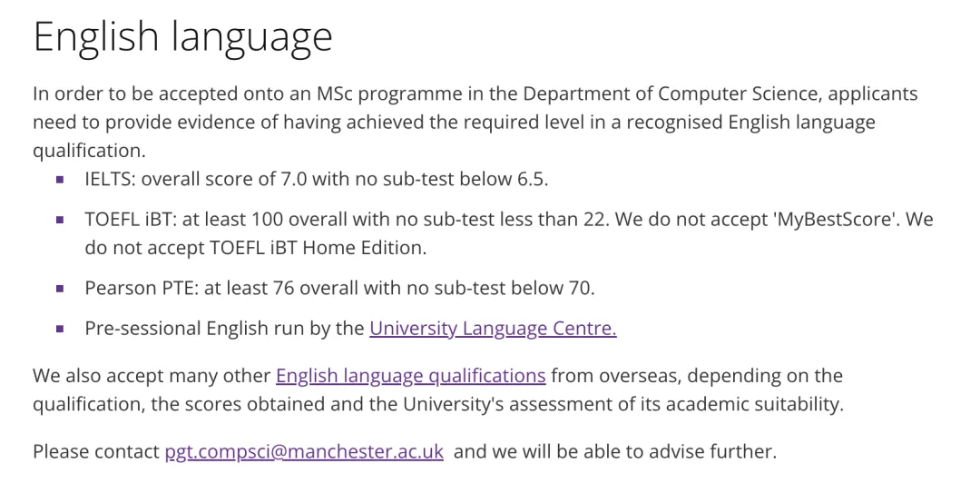Click the pgt.compsci@manchester.ac.uk email link
980x493 pixels.
click(304, 451)
